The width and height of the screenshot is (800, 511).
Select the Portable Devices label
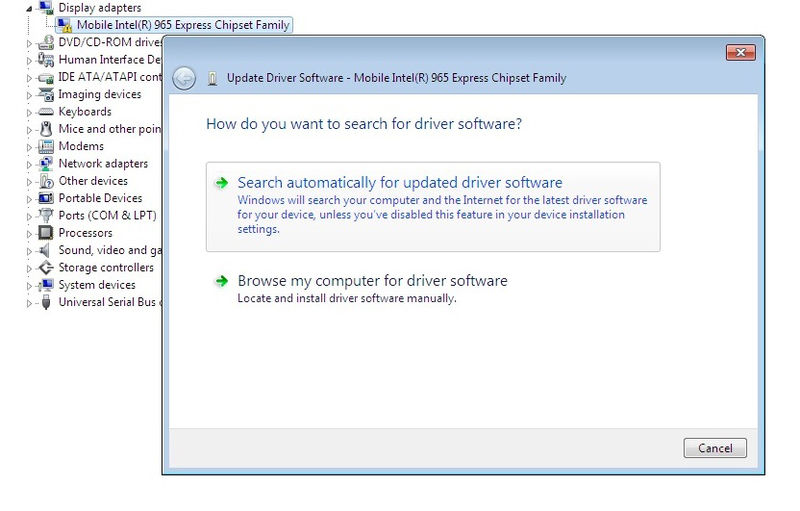click(100, 198)
